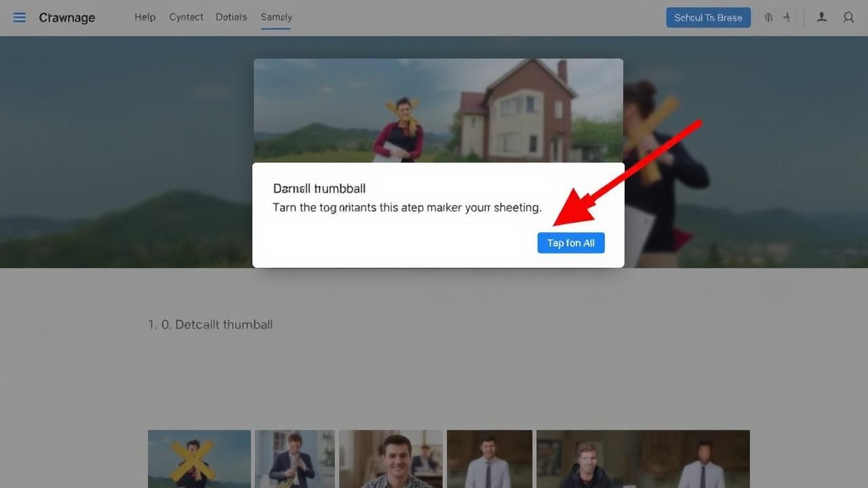Click the house photo atop the dialog
This screenshot has width=868, height=488.
[438, 110]
